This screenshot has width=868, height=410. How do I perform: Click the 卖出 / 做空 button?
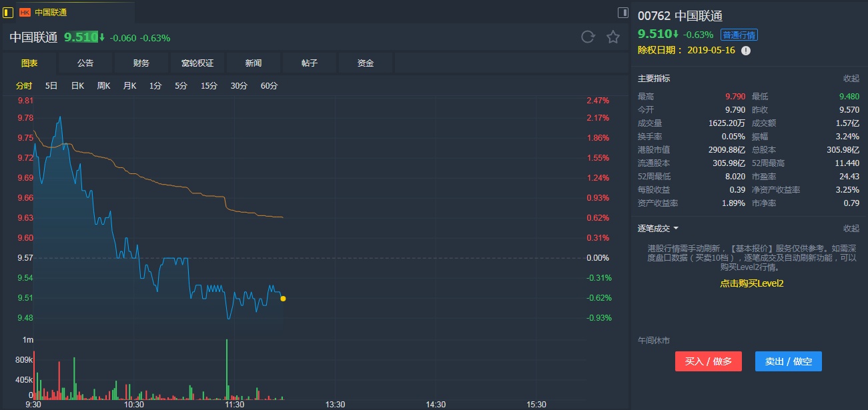[789, 361]
